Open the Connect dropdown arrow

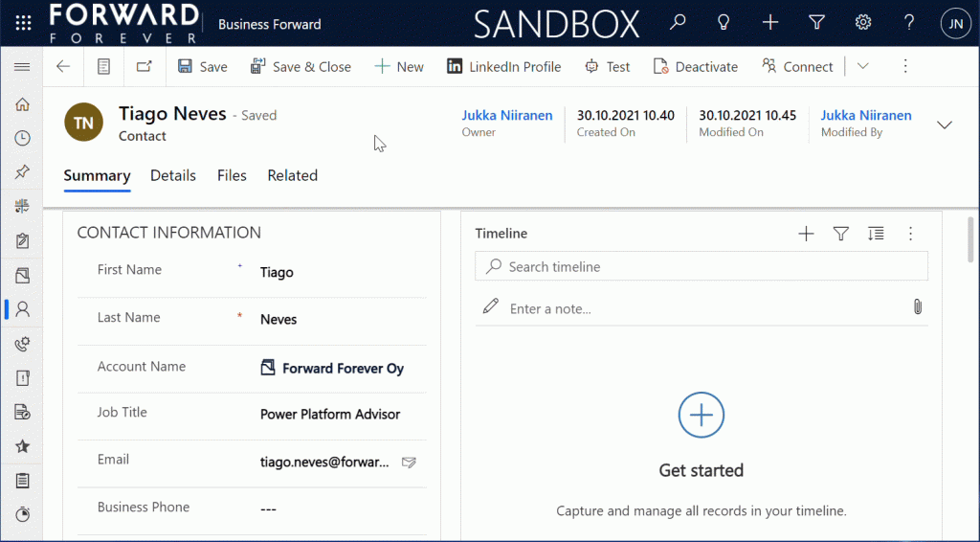coord(863,66)
